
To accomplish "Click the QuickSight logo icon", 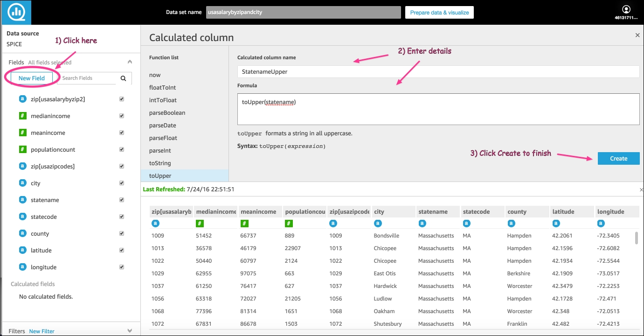I will pos(16,13).
